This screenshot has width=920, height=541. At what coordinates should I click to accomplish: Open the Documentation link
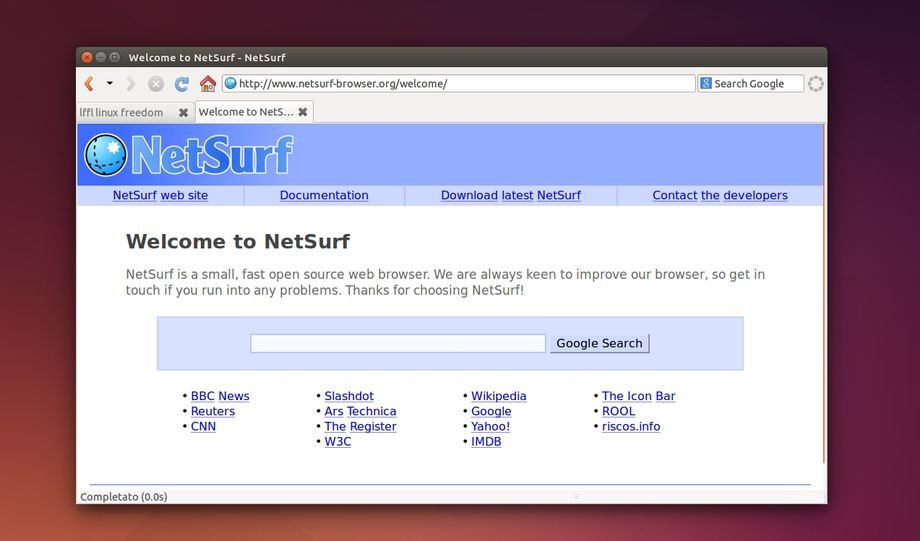tap(324, 196)
